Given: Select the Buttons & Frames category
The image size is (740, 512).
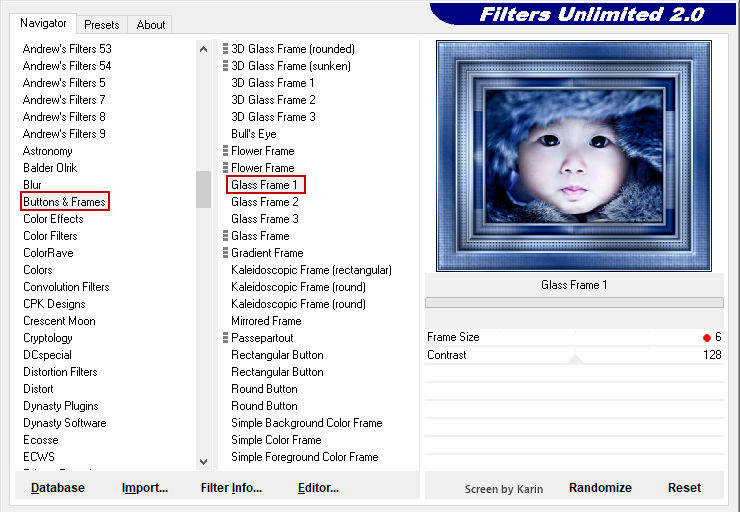Looking at the screenshot, I should click(x=64, y=202).
